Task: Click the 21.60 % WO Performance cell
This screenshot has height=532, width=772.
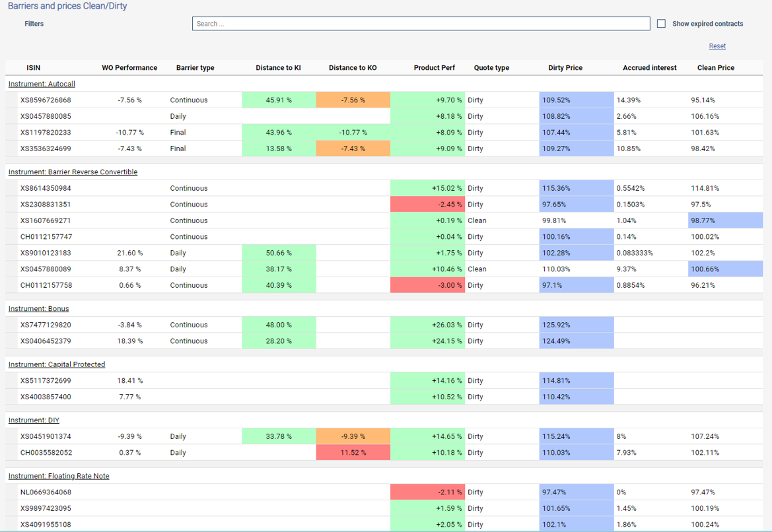Action: pos(130,253)
